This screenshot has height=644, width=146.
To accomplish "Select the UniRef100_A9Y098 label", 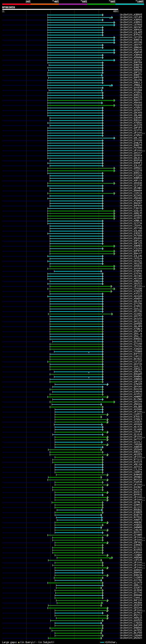I will [131, 42].
